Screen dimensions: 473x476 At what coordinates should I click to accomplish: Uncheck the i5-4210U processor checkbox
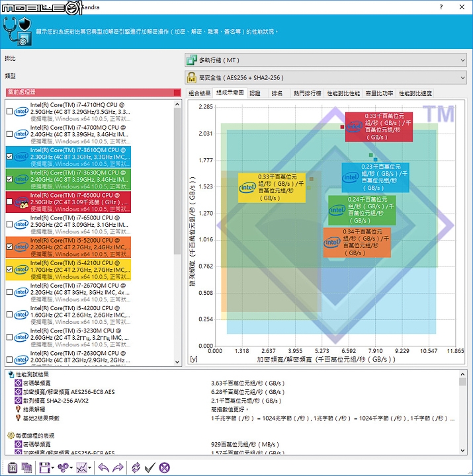9,270
